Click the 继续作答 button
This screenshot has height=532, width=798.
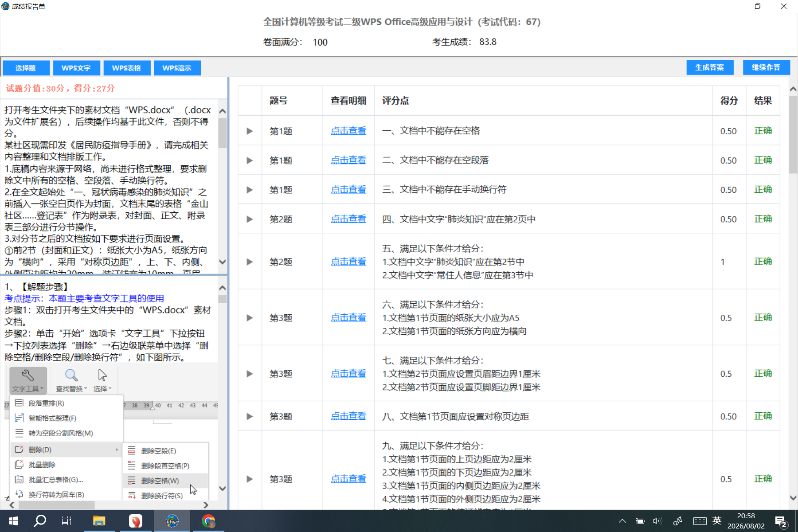[x=767, y=67]
